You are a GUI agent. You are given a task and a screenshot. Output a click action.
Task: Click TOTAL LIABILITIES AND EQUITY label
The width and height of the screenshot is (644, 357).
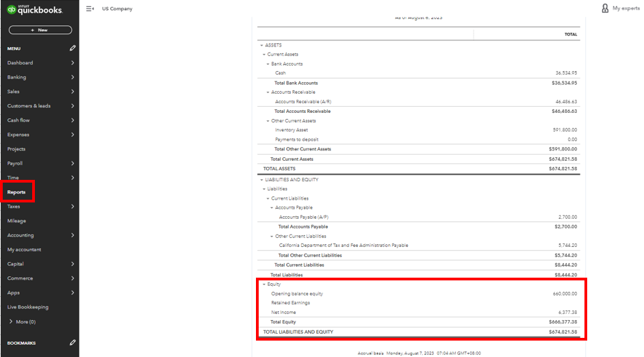298,332
